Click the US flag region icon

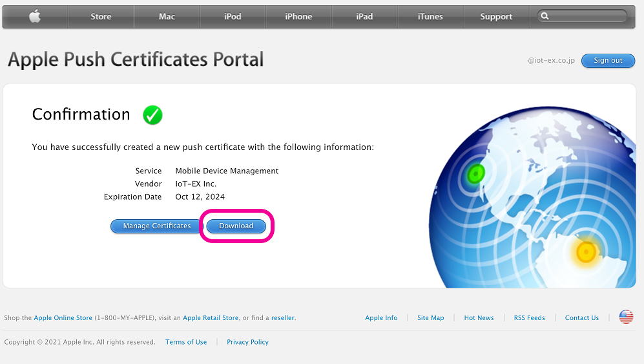coord(626,317)
